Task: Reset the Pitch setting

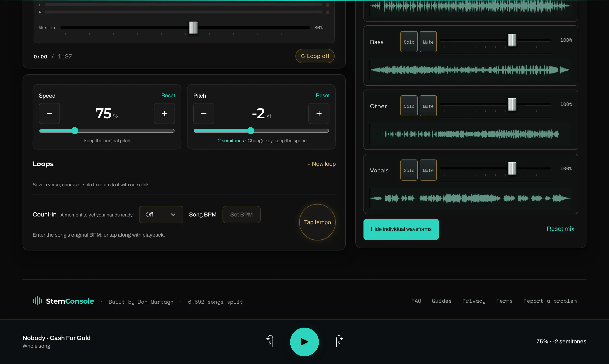Action: click(323, 95)
